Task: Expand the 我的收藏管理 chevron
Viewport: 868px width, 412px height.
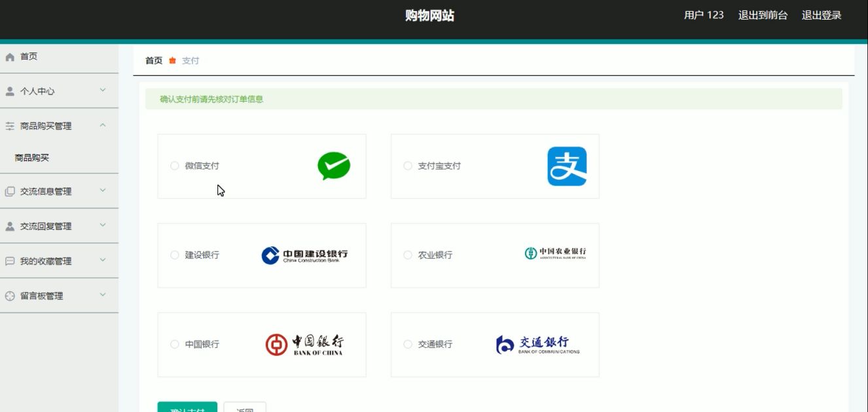Action: pos(103,260)
